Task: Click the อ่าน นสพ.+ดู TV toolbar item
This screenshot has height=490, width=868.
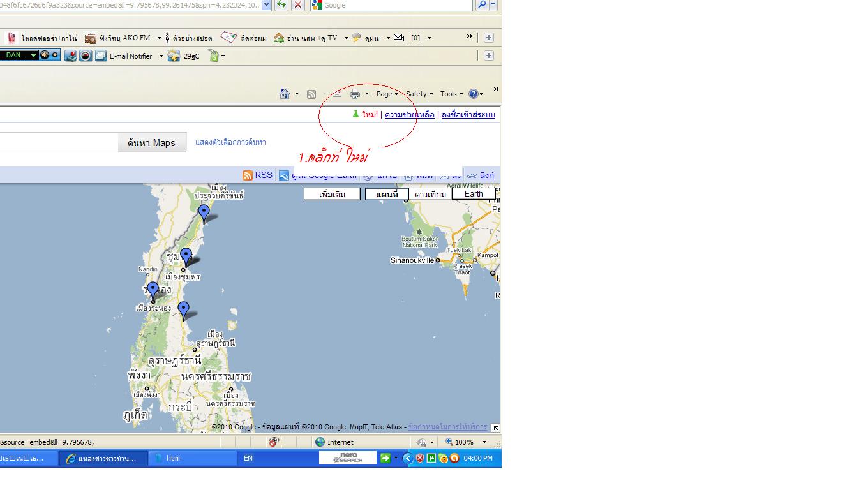Action: [x=306, y=38]
